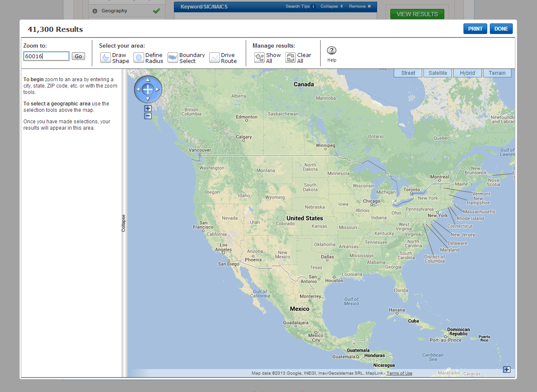Image resolution: width=537 pixels, height=392 pixels.
Task: Zoom in with the plus button
Action: pos(148,108)
